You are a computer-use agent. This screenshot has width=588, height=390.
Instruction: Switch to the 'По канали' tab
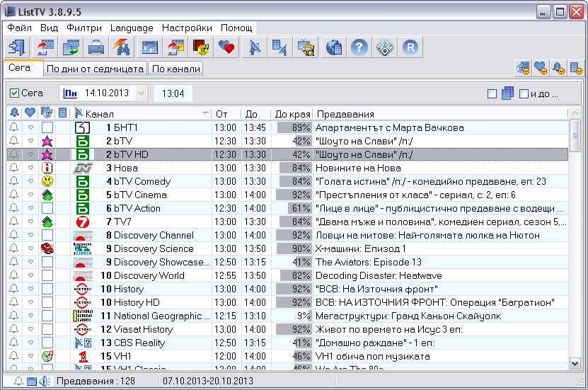(x=176, y=69)
